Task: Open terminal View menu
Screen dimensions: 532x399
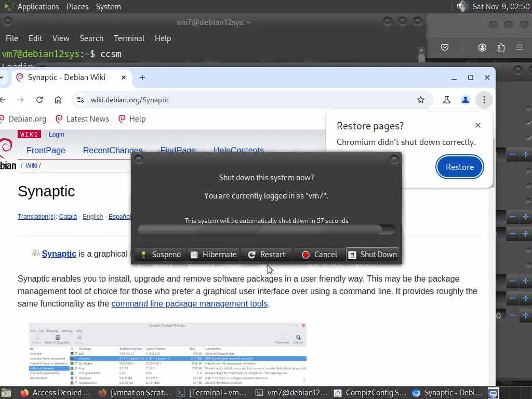Action: click(x=61, y=38)
